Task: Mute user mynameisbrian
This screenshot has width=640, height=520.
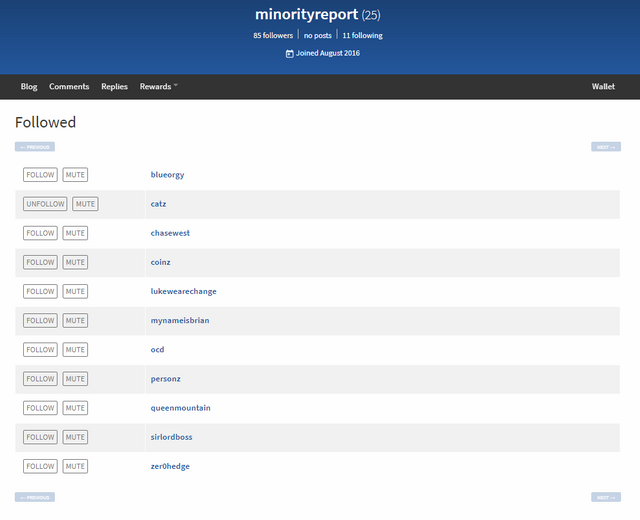Action: click(x=75, y=320)
